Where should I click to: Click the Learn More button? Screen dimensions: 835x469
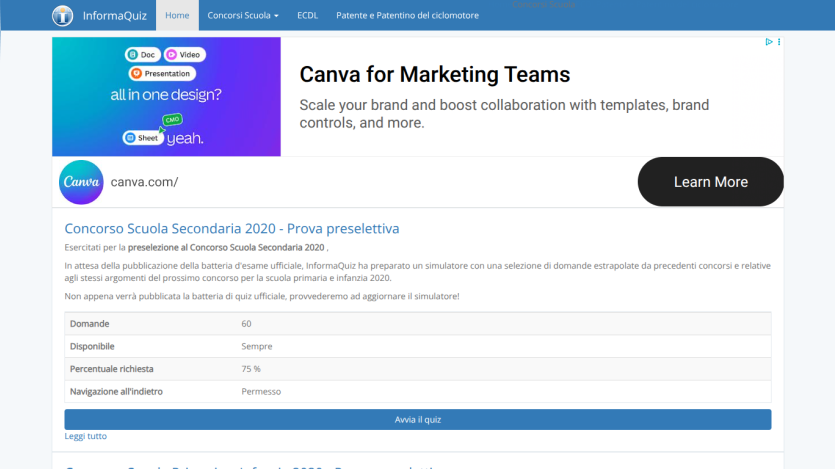pos(710,182)
